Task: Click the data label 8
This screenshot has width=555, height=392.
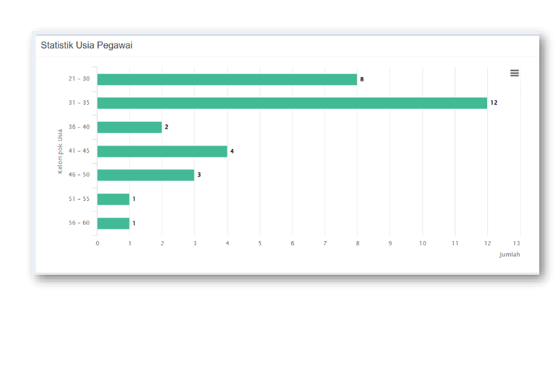Action: click(x=362, y=79)
